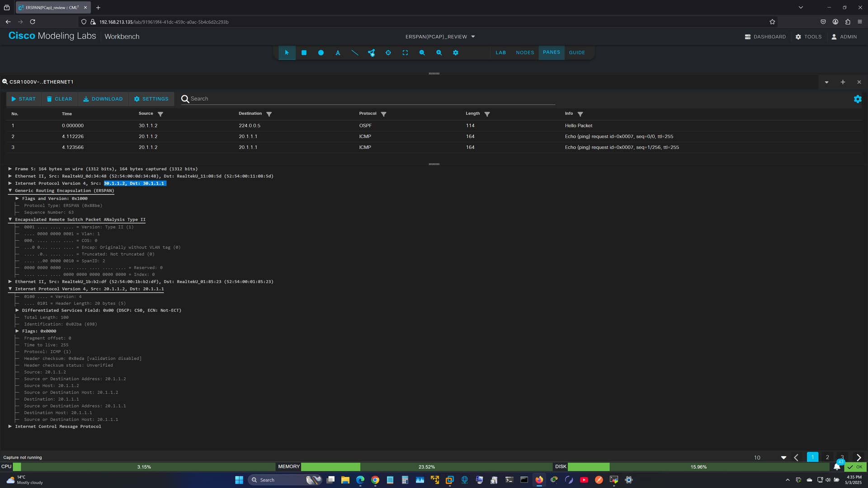Select the pointer selection tool

(x=287, y=52)
